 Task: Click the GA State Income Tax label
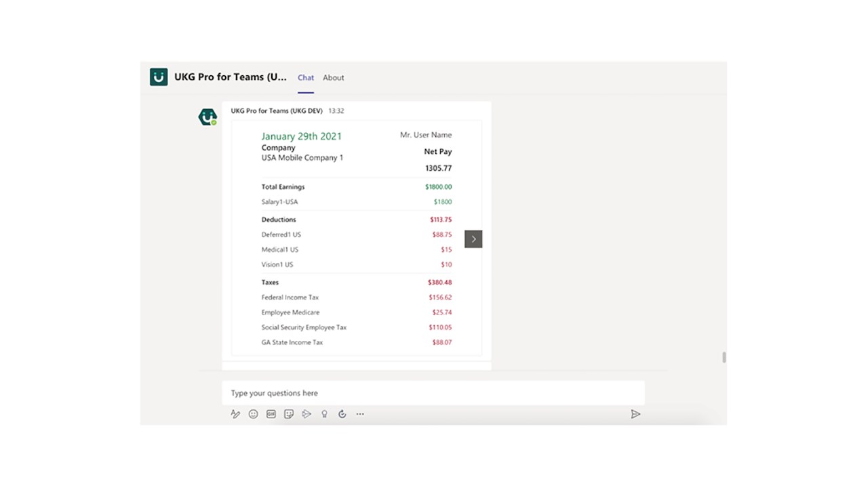(292, 342)
